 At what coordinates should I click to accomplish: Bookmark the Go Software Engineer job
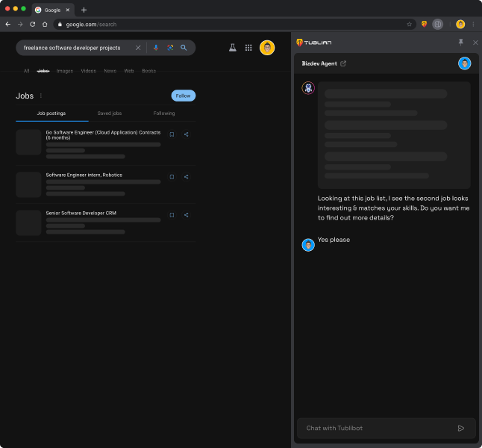point(172,134)
